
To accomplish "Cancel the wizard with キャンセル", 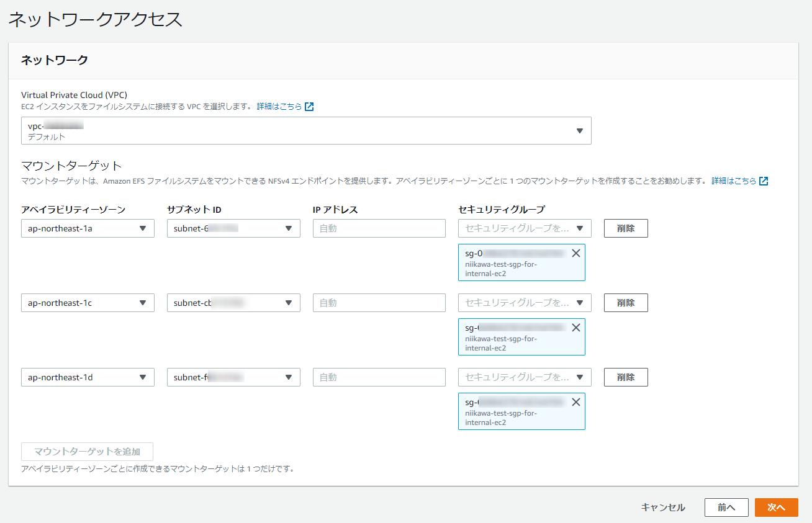I will [x=663, y=507].
